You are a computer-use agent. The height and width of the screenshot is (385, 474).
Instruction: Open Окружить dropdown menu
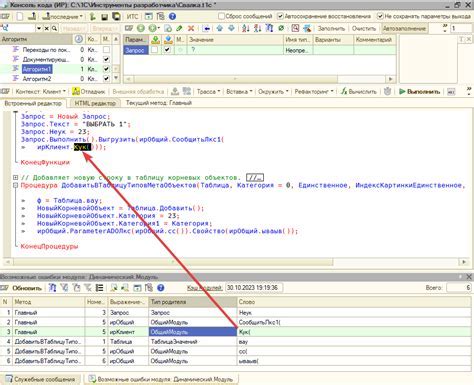tap(273, 91)
